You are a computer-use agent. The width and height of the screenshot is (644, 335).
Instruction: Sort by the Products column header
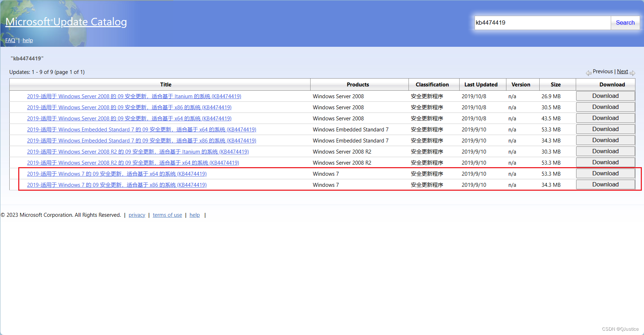(x=358, y=85)
